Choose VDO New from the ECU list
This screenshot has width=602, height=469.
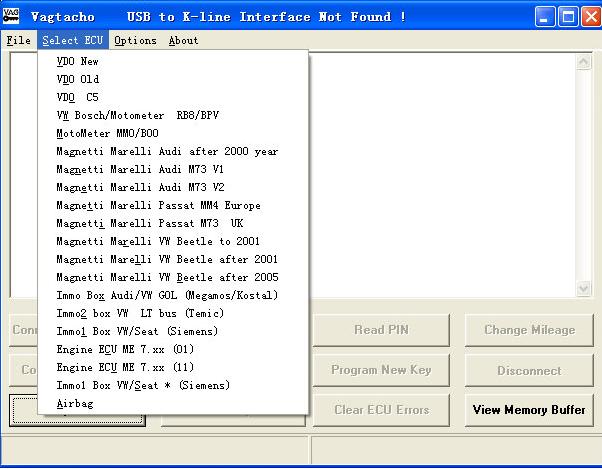pos(173,61)
